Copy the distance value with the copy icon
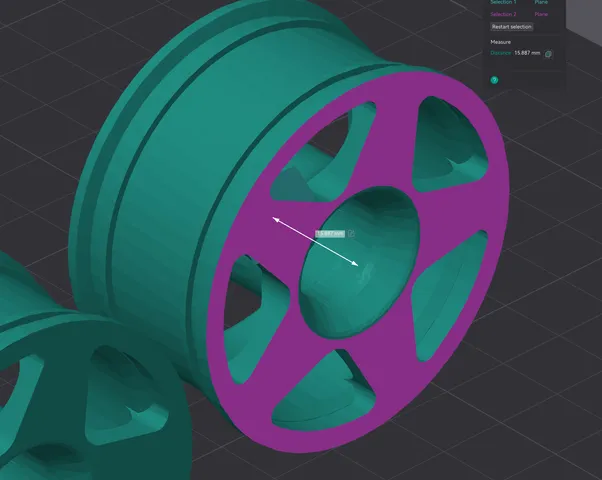 click(548, 54)
